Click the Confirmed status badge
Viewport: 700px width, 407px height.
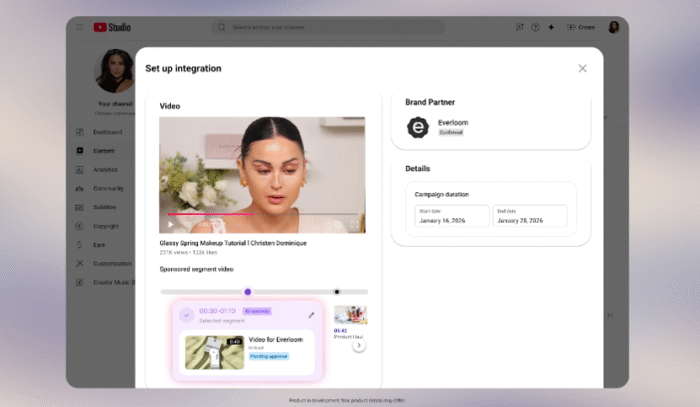point(451,133)
